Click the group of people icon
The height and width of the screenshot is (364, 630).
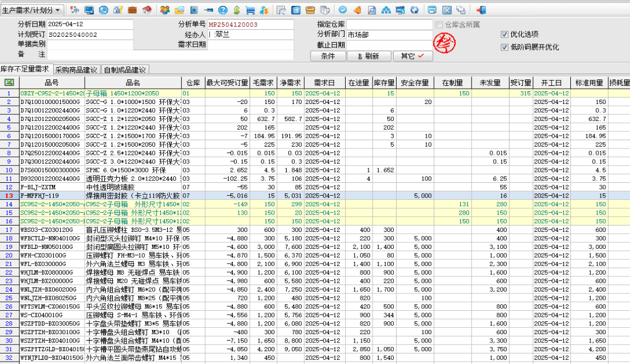pyautogui.click(x=165, y=10)
